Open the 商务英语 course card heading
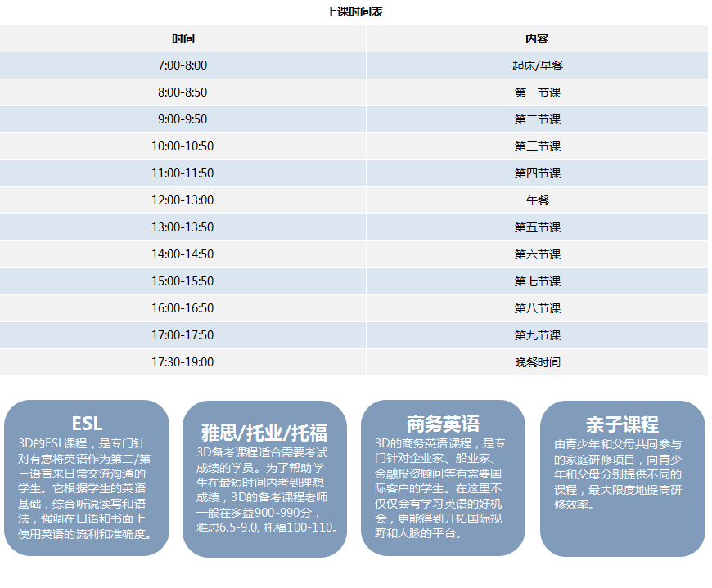712x588 pixels. 444,424
